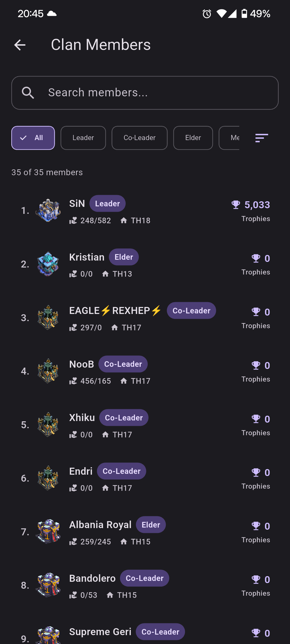Click Endri's town hall thumbnail
The width and height of the screenshot is (290, 644).
click(x=48, y=478)
